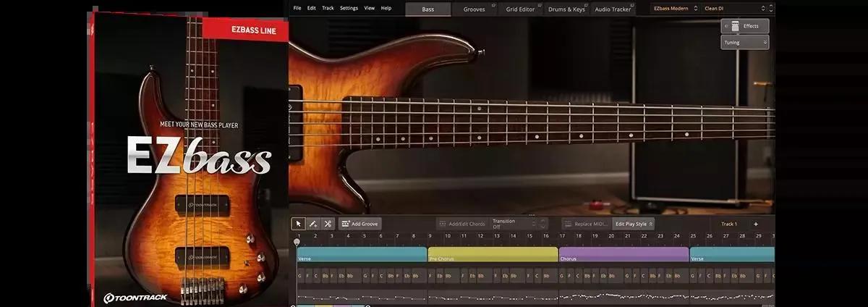868x307 pixels.
Task: Click first G chord in Chorus section
Action: (x=562, y=276)
